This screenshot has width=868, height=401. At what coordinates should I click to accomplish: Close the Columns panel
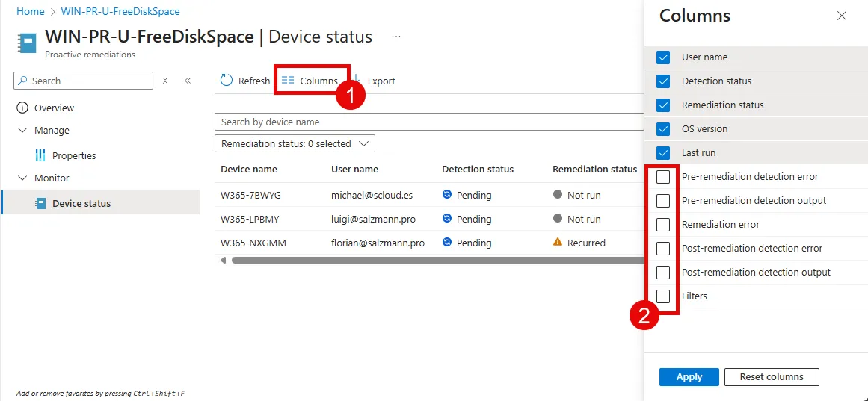[x=841, y=16]
